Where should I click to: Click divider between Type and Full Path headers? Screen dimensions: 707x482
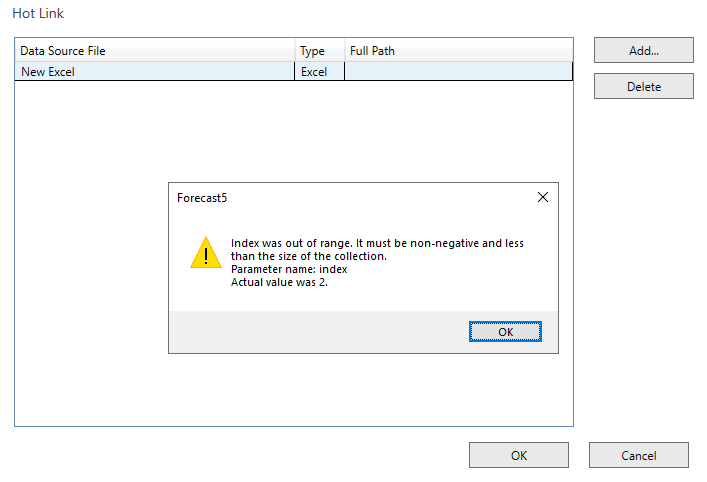pos(344,50)
